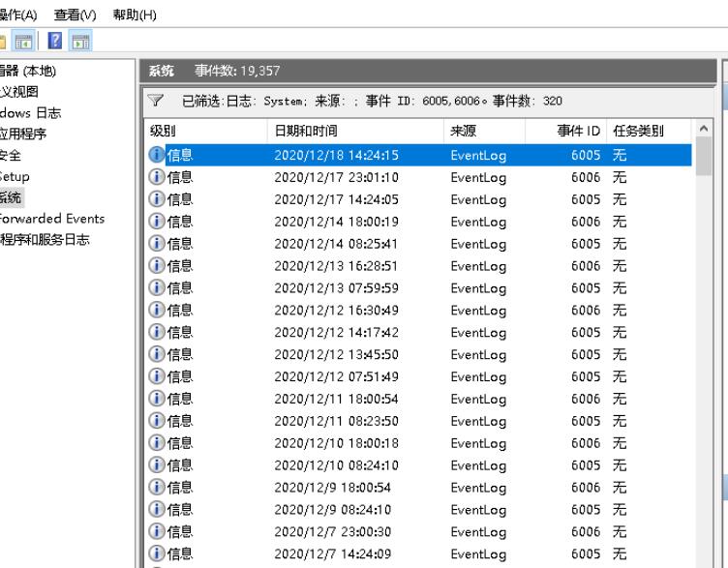Select event at 2020/12/12 16:30:49

coord(418,310)
